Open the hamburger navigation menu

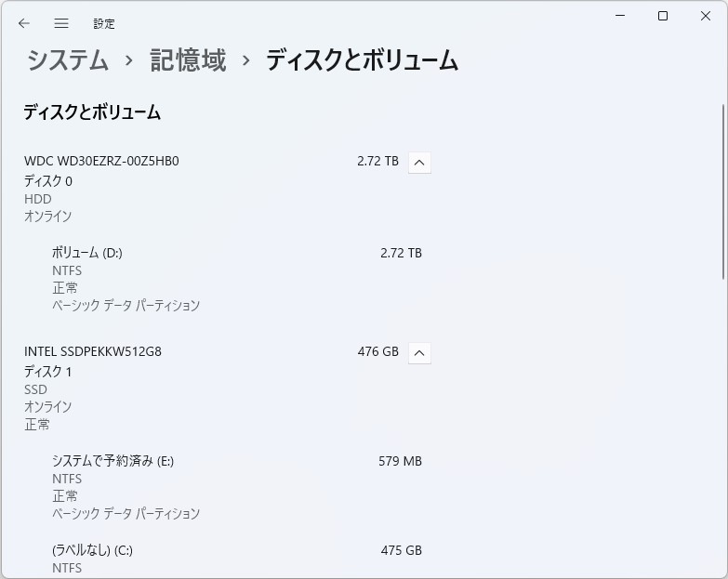(x=61, y=23)
